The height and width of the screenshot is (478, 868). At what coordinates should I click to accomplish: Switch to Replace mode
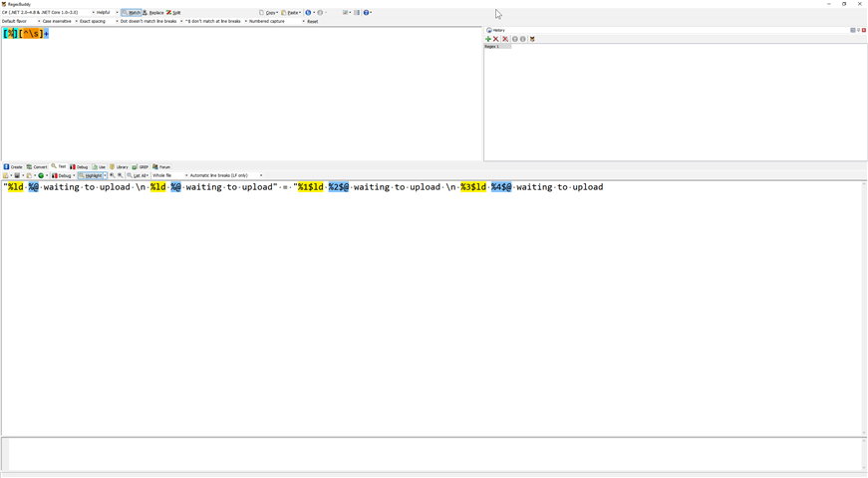tap(153, 12)
